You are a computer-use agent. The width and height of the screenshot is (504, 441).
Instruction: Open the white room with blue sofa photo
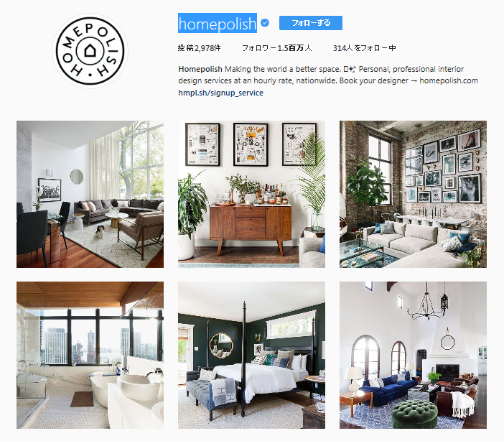pos(413,355)
